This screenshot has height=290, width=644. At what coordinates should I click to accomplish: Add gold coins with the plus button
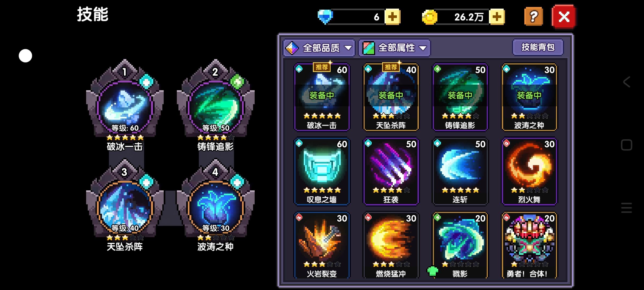point(497,17)
